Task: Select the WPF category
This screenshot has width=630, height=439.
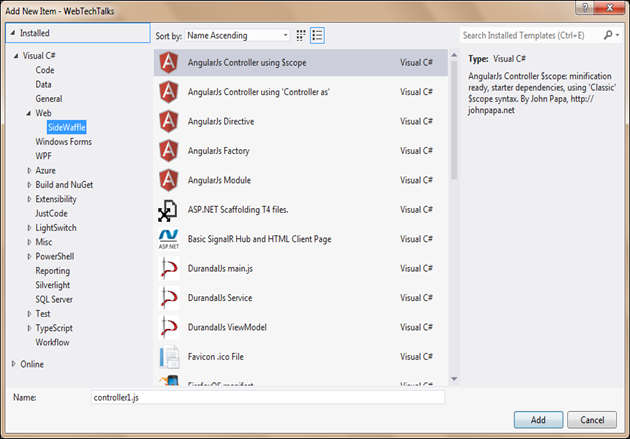Action: (43, 156)
